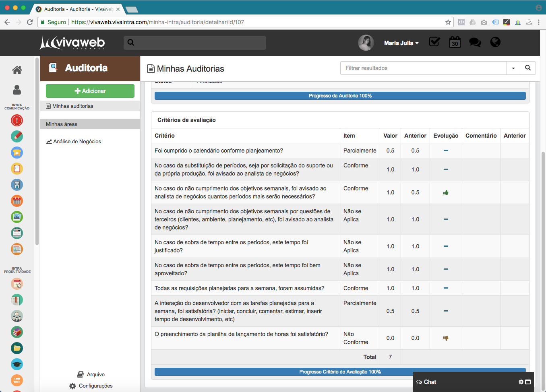Image resolution: width=546 pixels, height=392 pixels.
Task: Click the checkbox tasks icon in header
Action: 434,42
